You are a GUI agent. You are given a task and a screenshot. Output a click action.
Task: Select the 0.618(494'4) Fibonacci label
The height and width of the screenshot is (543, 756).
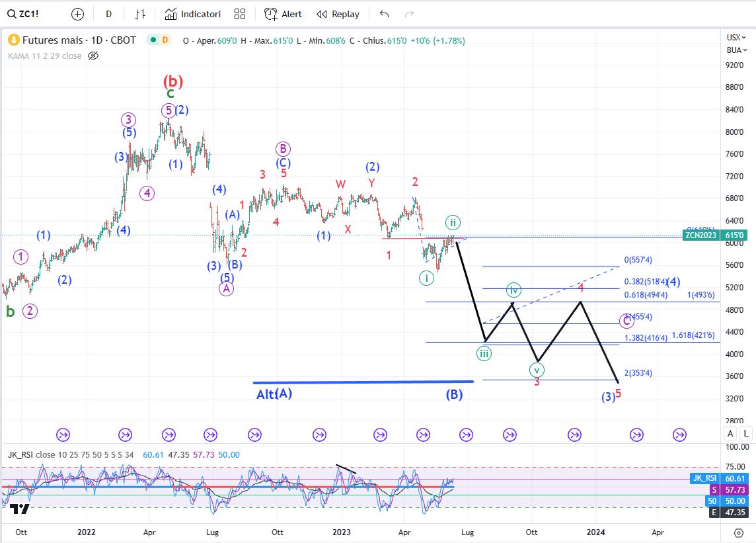pyautogui.click(x=646, y=295)
